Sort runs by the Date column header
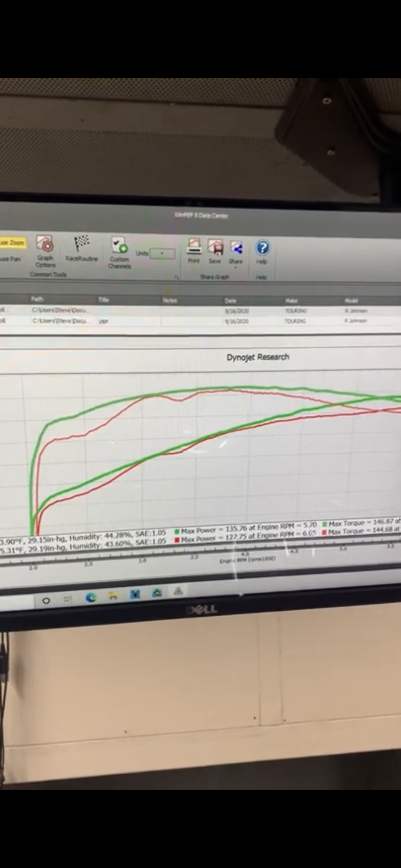The width and height of the screenshot is (401, 868). 231,300
